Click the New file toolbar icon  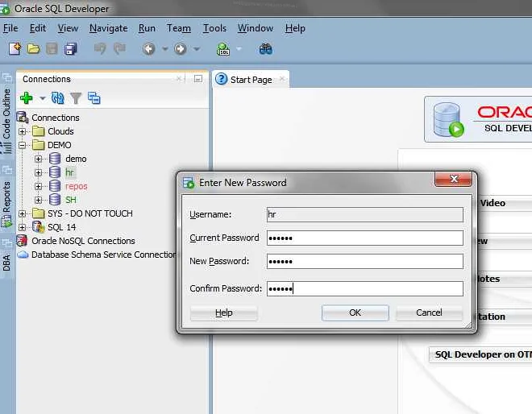click(15, 49)
